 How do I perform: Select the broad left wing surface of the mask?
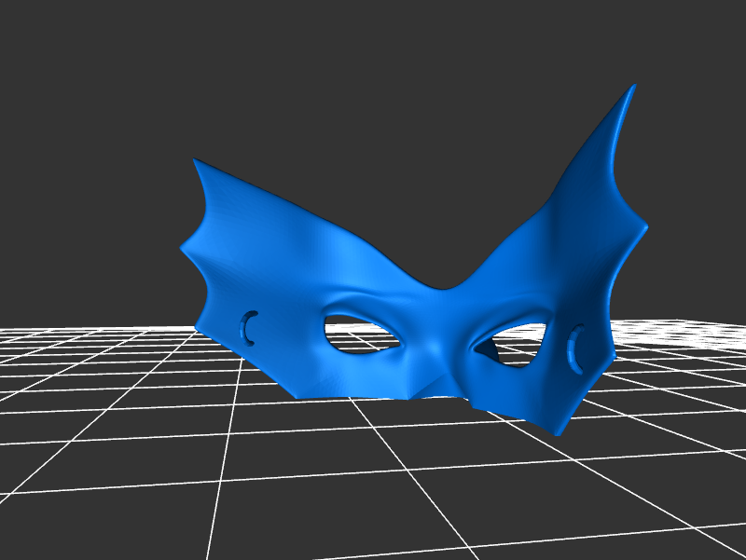(x=270, y=252)
